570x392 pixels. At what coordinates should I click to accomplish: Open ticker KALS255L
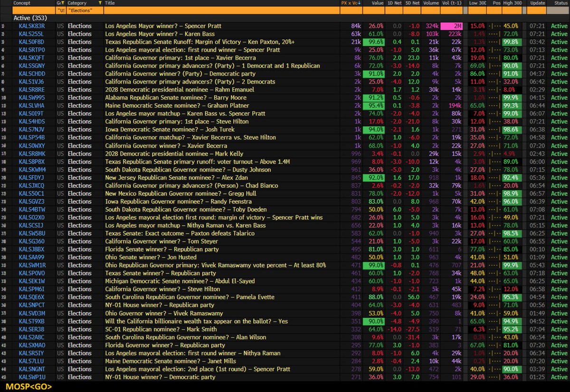click(x=31, y=34)
